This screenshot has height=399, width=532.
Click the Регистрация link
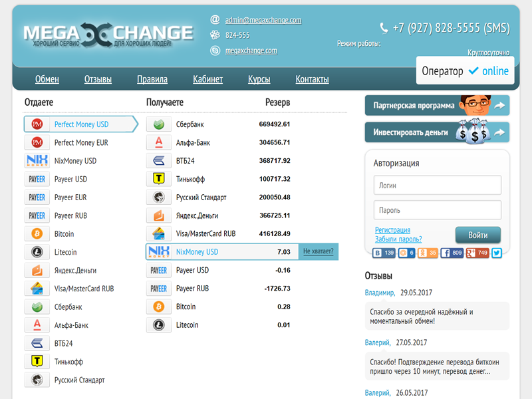point(392,230)
